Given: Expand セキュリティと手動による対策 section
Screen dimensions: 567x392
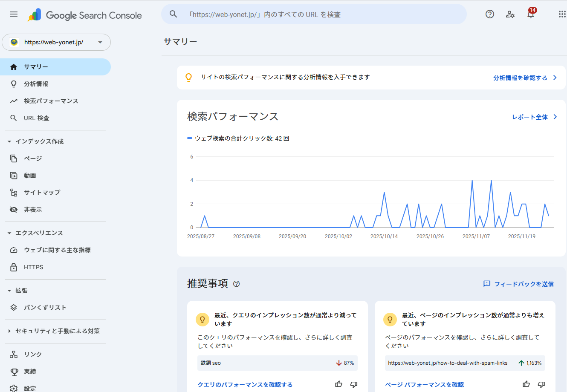Looking at the screenshot, I should (9, 331).
